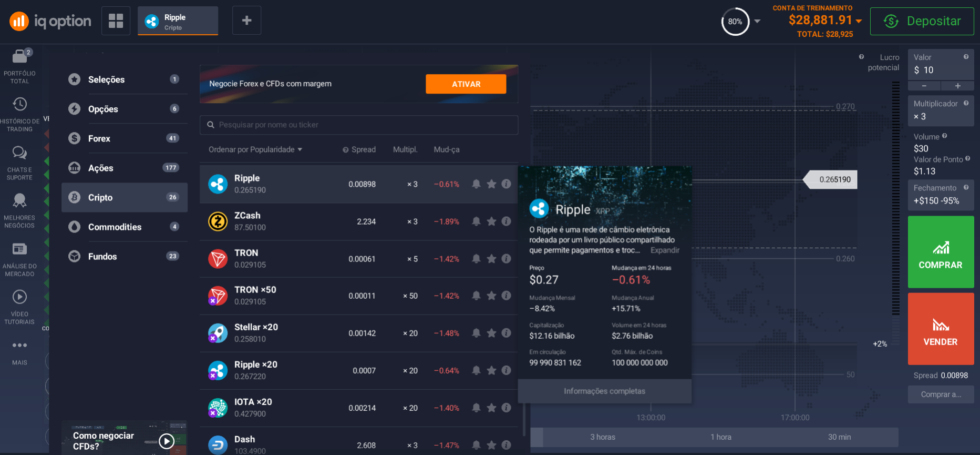Open the Multiplicador × 3 selector
This screenshot has width=980, height=455.
(x=941, y=111)
